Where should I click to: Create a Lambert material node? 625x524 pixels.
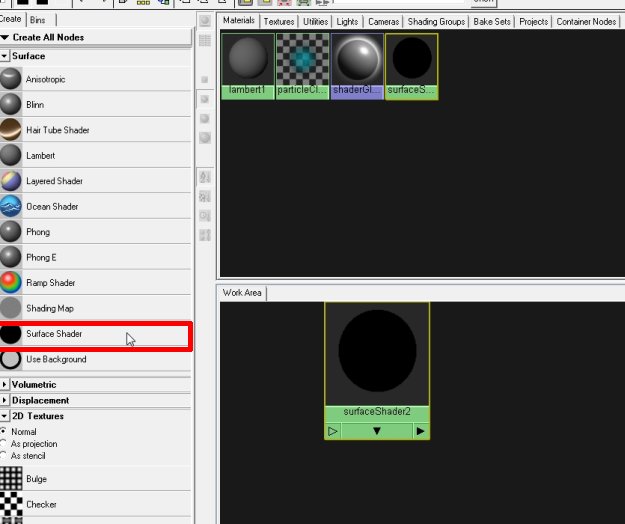96,155
